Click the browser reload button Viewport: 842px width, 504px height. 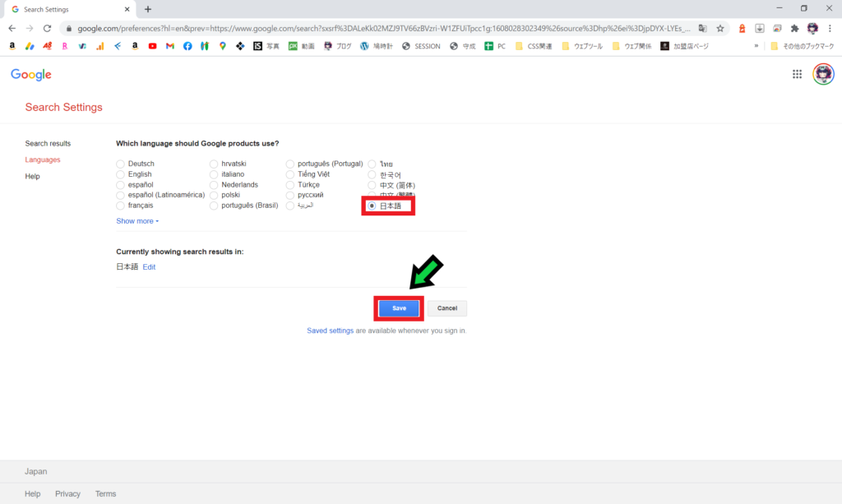(x=48, y=28)
